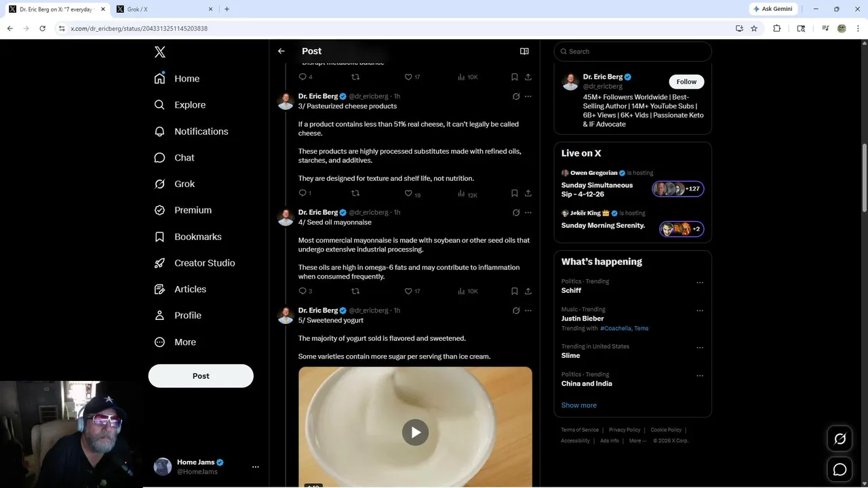The width and height of the screenshot is (868, 488).
Task: Go back using the Post header arrow
Action: pyautogui.click(x=281, y=51)
